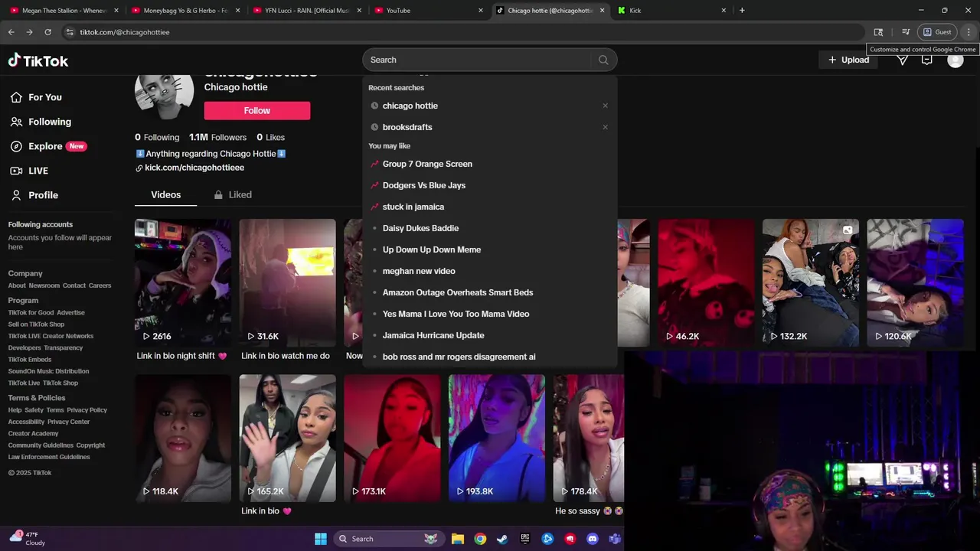Viewport: 980px width, 551px height.
Task: Open video with 46.2K views
Action: (706, 283)
